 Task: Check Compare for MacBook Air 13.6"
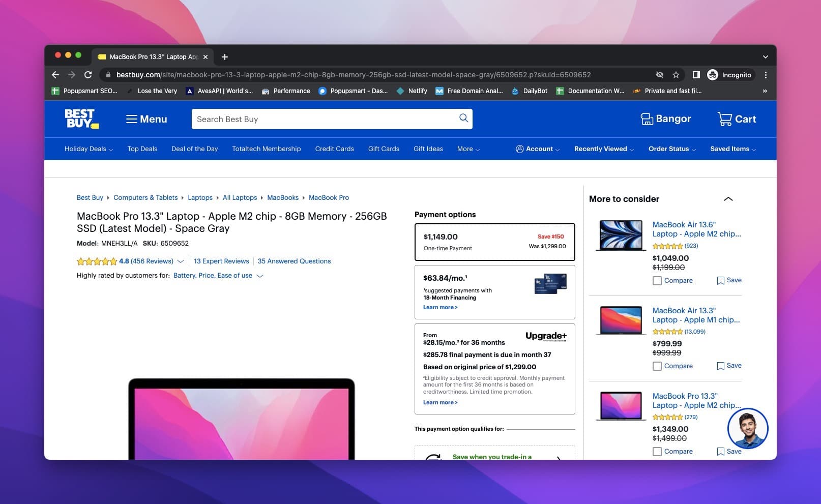tap(657, 281)
